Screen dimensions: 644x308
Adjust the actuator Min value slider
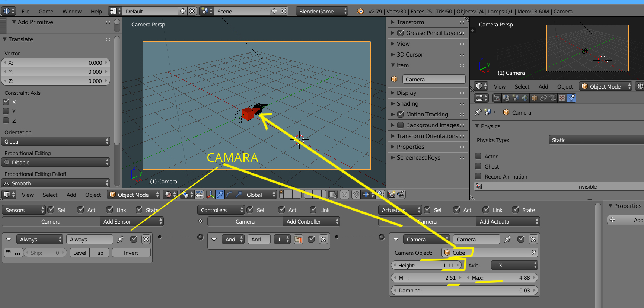[427, 277]
